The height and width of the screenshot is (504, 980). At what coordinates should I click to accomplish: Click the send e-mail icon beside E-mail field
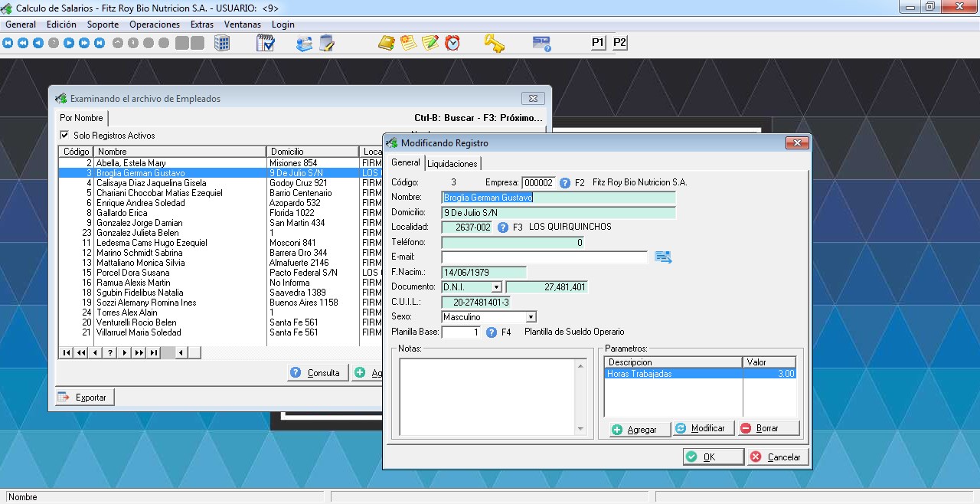pos(663,257)
